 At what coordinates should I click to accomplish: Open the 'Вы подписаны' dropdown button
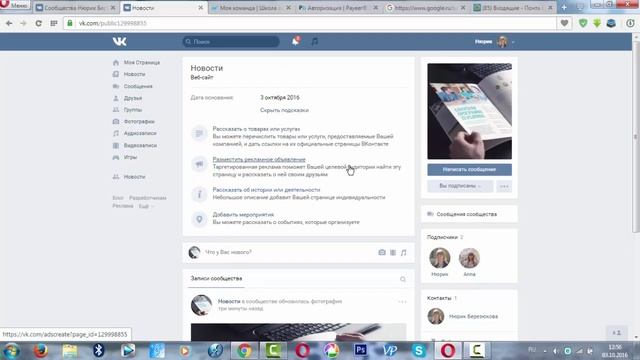(460, 186)
